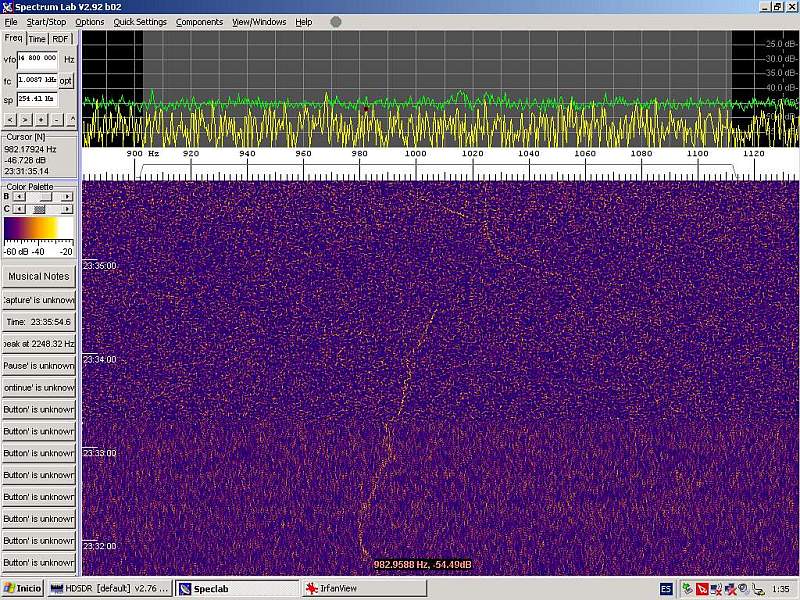Open the Quick Settings menu
The height and width of the screenshot is (600, 800).
140,22
